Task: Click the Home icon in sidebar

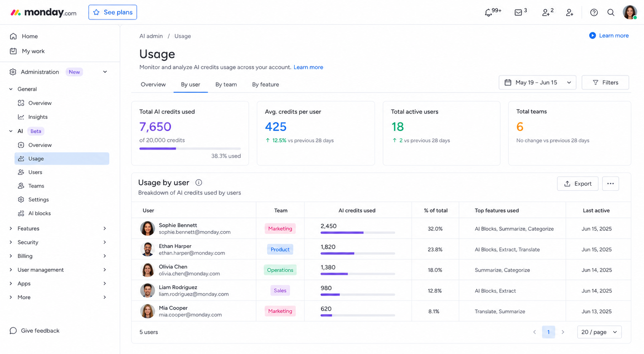Action: coord(13,36)
